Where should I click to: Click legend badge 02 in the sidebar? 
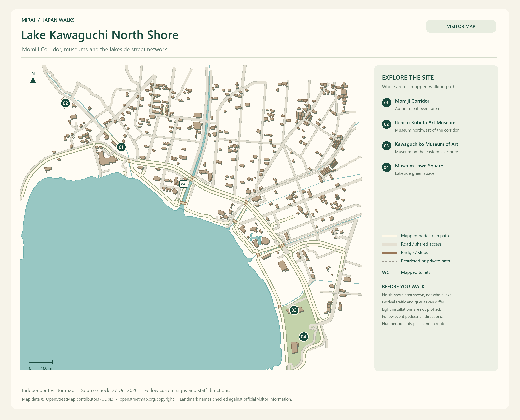[x=386, y=124]
